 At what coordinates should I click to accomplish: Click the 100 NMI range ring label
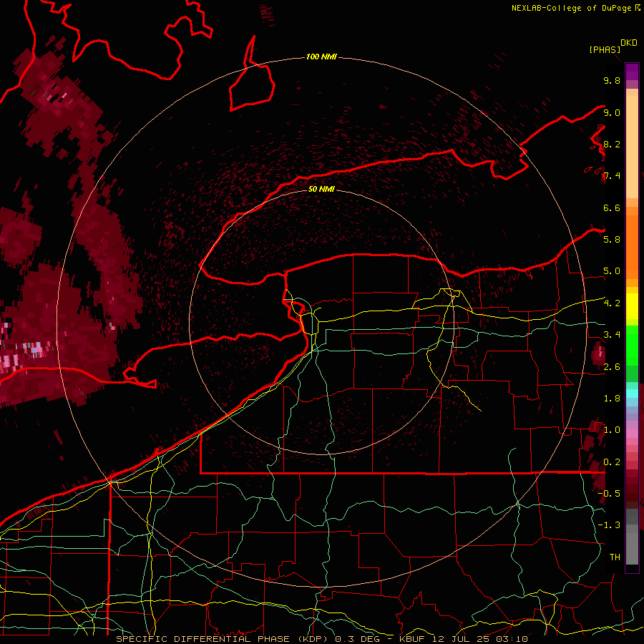[x=321, y=57]
